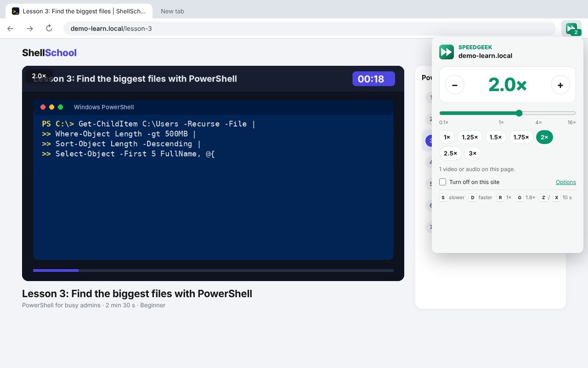The height and width of the screenshot is (368, 588).
Task: Switch to the New tab browser tab
Action: pyautogui.click(x=172, y=11)
